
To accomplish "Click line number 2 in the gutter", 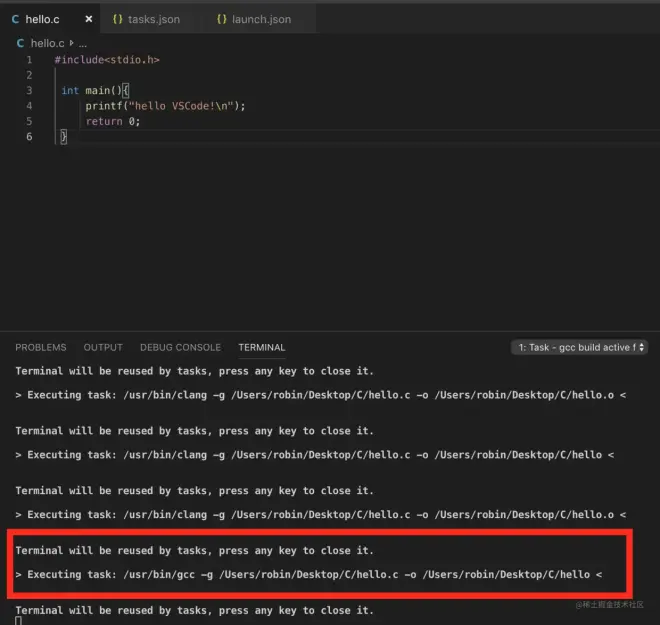I will point(29,75).
